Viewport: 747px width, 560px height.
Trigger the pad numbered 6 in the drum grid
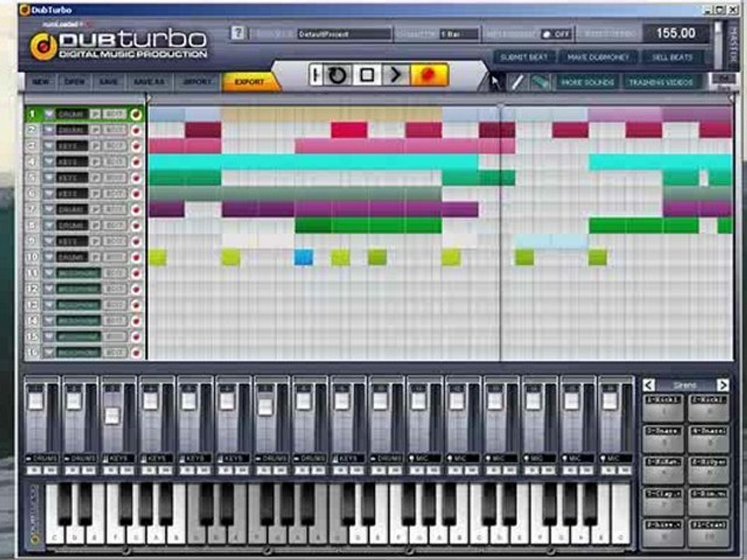[x=708, y=470]
